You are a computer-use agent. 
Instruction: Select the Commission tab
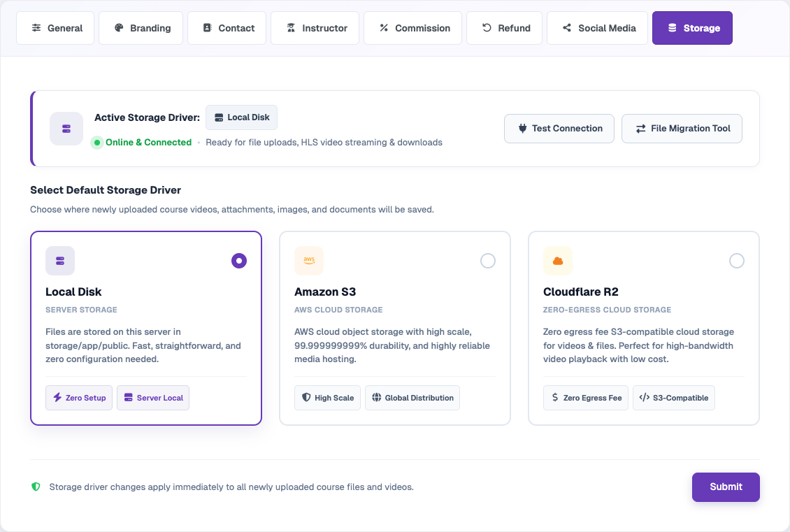(412, 28)
